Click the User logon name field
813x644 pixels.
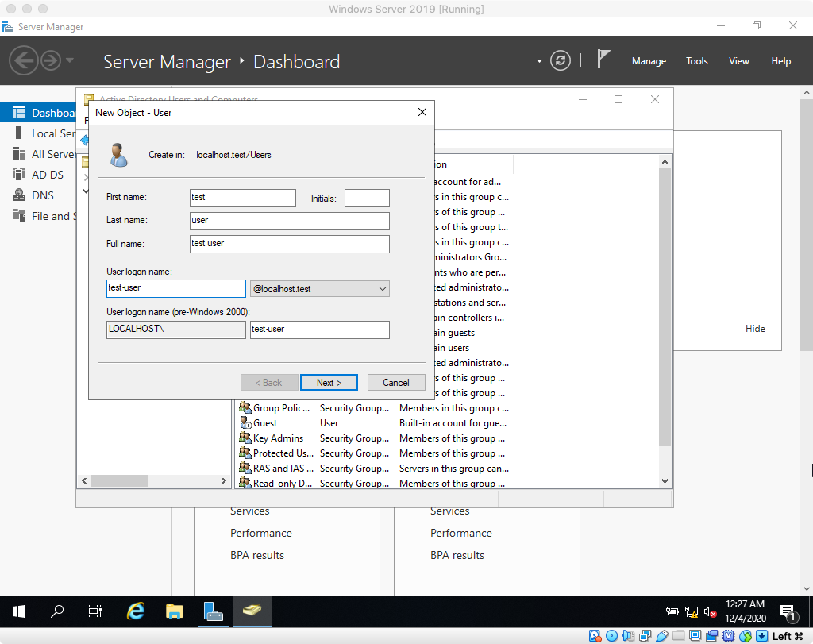pyautogui.click(x=175, y=288)
